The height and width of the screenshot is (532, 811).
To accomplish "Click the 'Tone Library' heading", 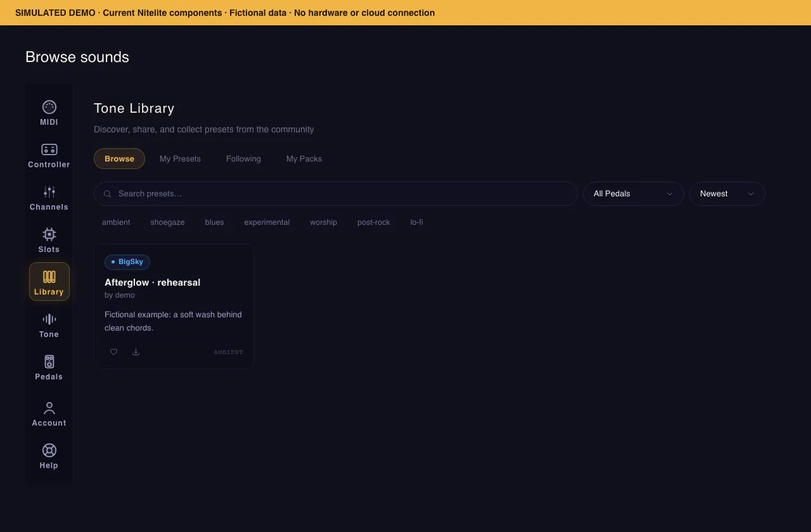I will 134,108.
